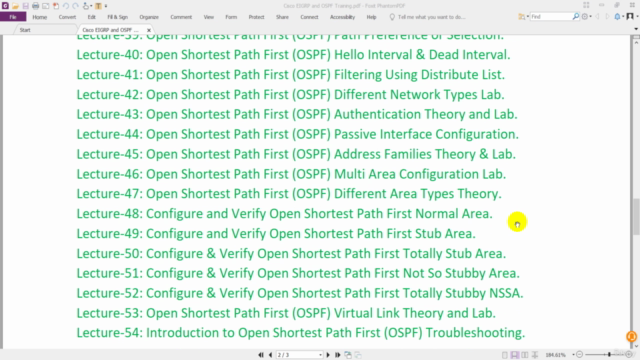Click the previous view icon in status bar
The height and width of the screenshot is (360, 640).
coord(348,355)
